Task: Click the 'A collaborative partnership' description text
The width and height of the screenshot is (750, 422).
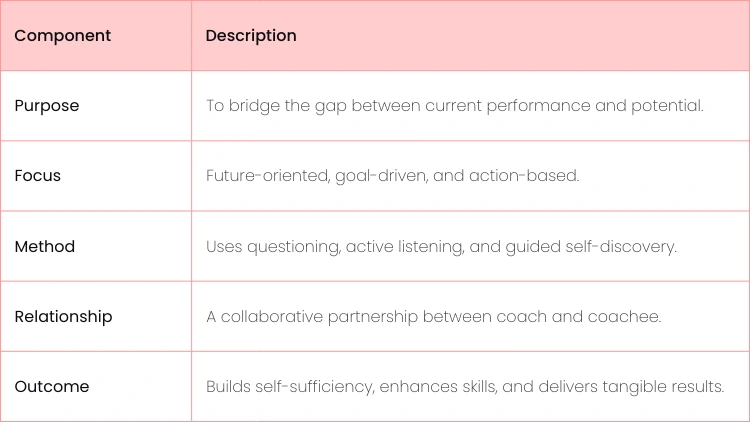Action: (434, 316)
